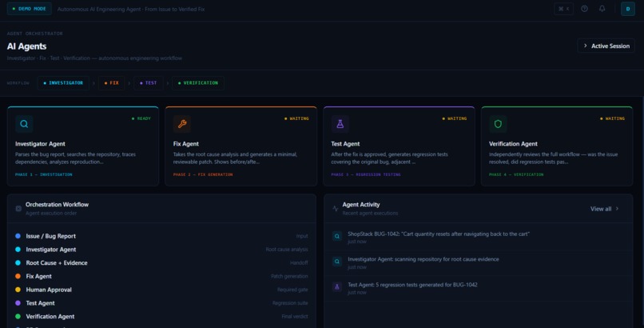Click the WAITING status on Test Agent card

tap(455, 118)
